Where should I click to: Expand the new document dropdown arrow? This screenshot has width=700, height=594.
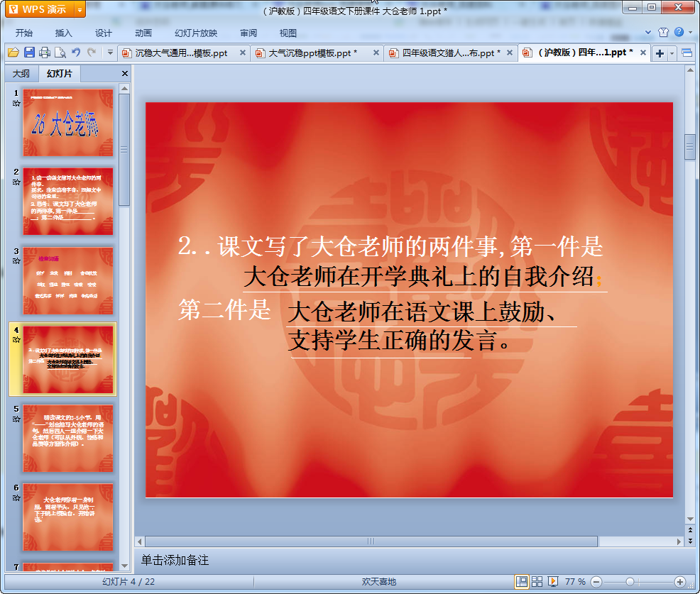pos(672,54)
